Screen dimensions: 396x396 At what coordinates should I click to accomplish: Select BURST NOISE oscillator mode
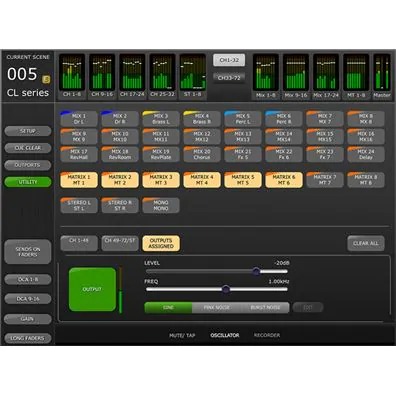pos(265,307)
